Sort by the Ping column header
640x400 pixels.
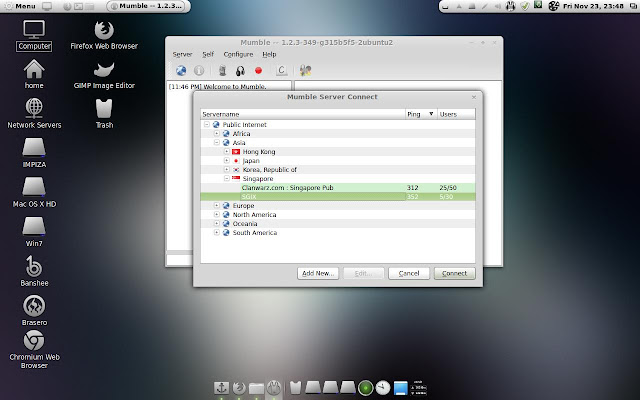(421, 114)
